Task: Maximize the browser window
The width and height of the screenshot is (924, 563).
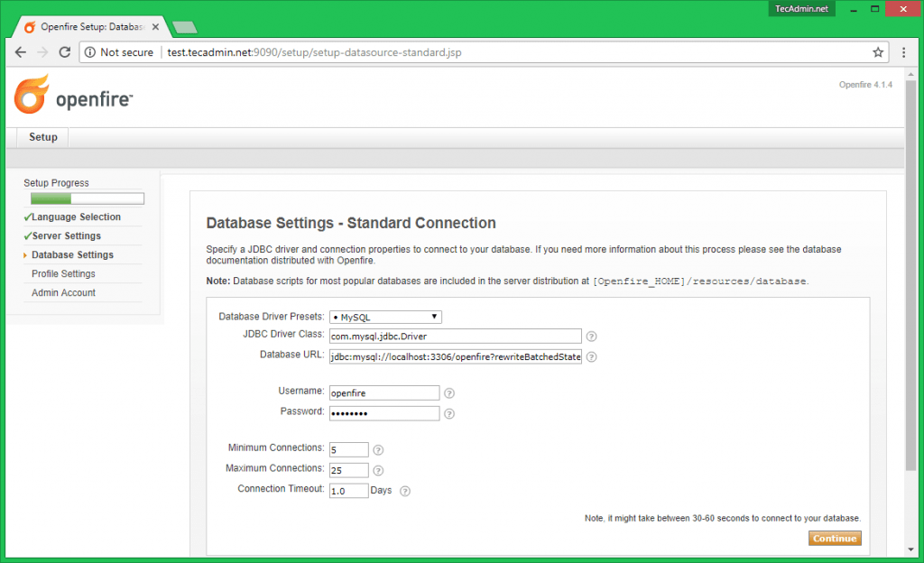Action: point(875,9)
